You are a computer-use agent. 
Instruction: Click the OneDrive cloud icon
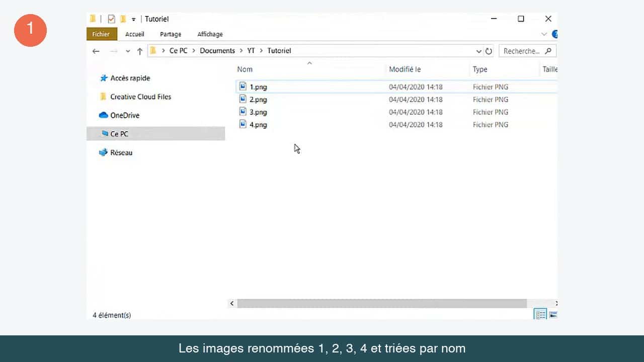pyautogui.click(x=104, y=115)
